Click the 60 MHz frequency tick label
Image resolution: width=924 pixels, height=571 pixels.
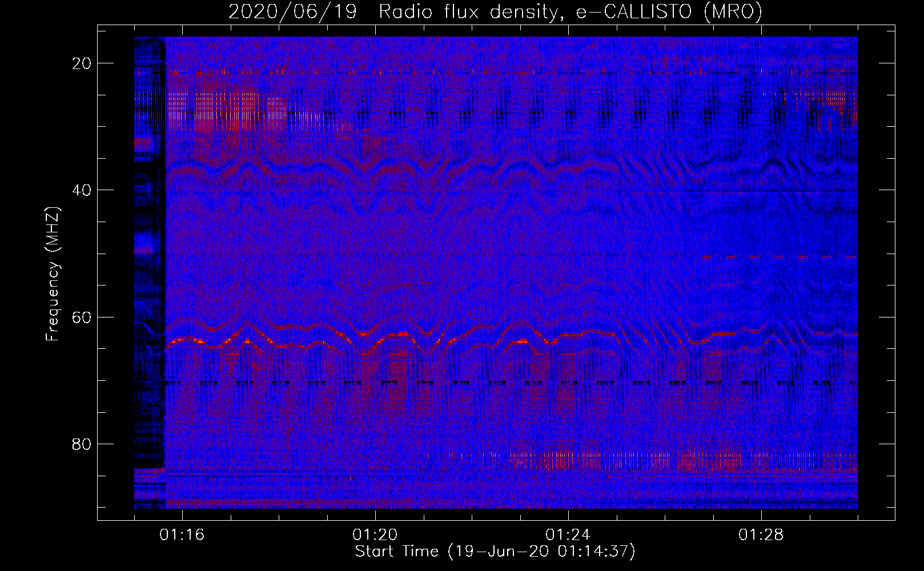coord(82,317)
